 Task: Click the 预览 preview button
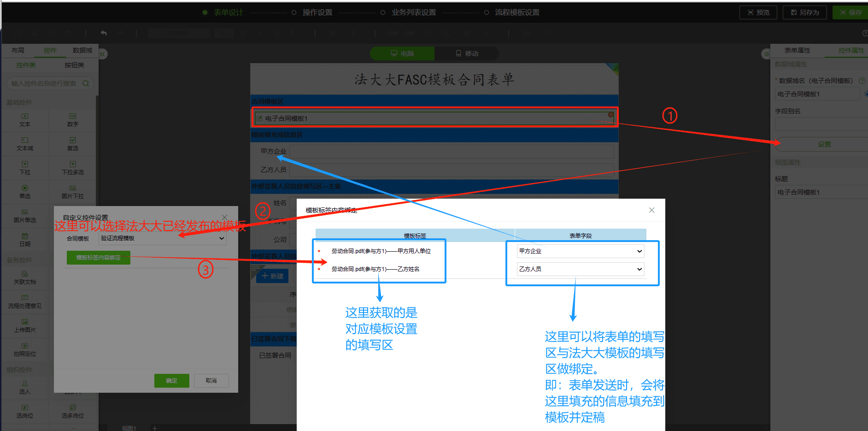click(x=758, y=12)
